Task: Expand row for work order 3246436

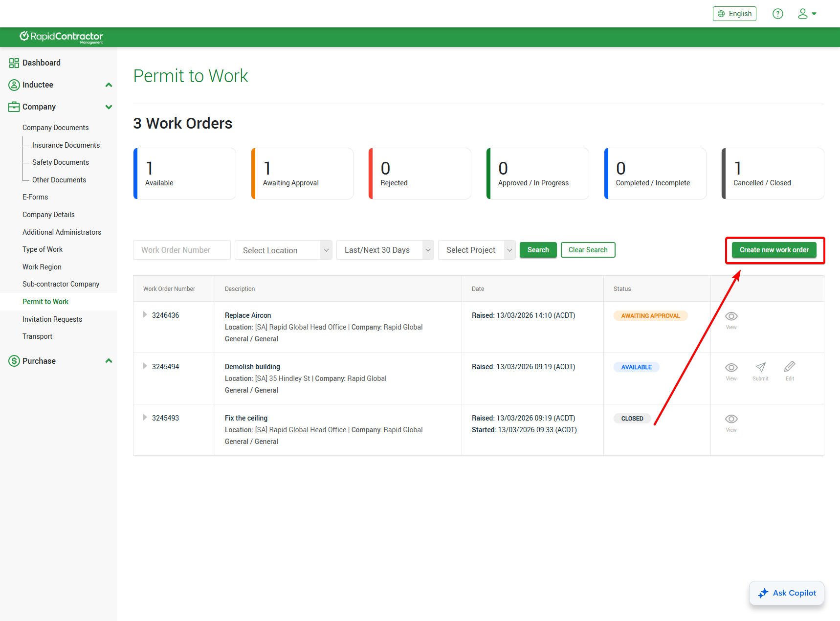Action: (x=145, y=315)
